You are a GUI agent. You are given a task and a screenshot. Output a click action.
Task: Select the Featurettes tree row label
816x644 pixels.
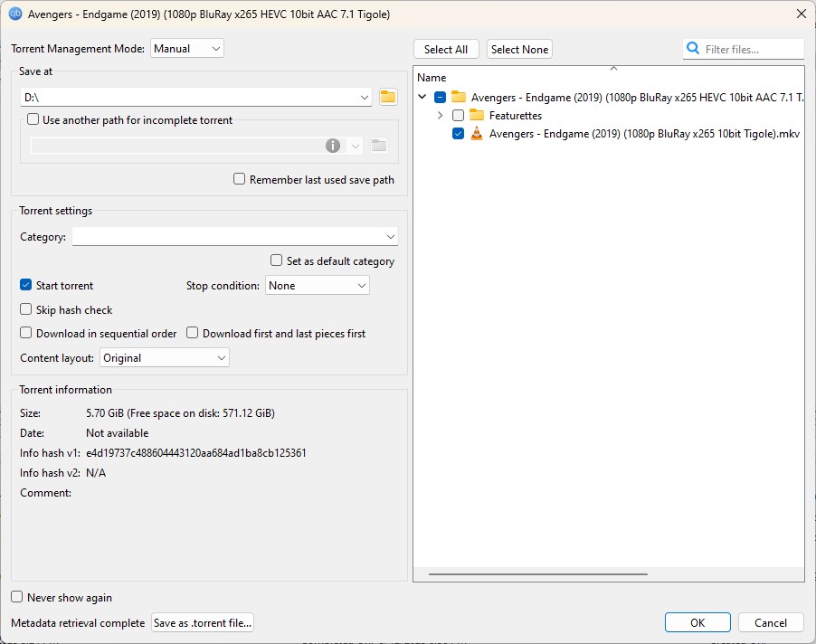516,116
